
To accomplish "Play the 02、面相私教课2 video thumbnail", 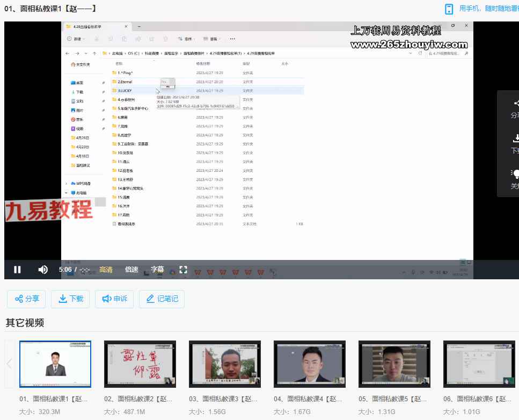I will 140,364.
